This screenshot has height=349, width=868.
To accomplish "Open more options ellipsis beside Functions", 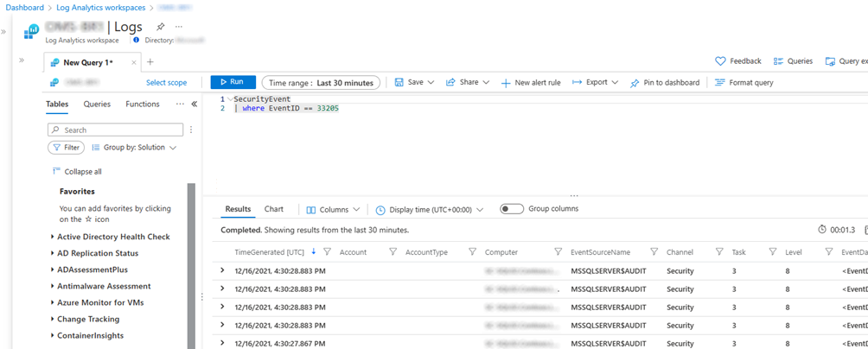I will (x=180, y=104).
